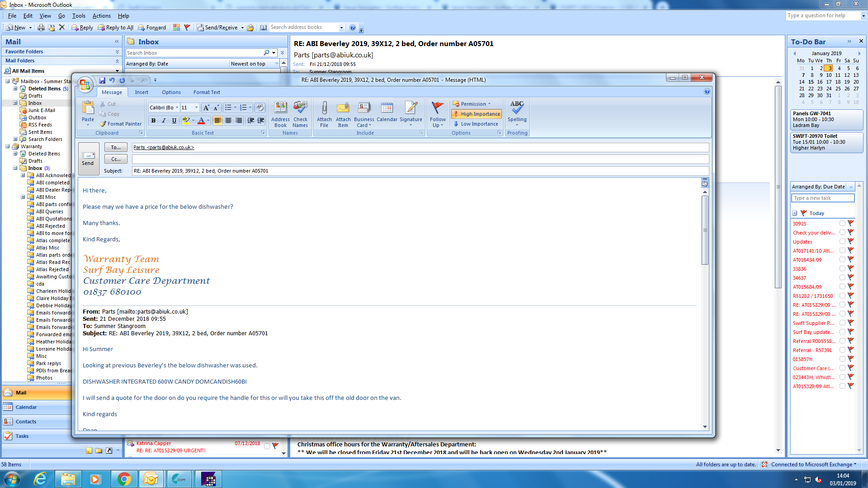Open the Actions menu
Screen dimensions: 868x488
101,16
